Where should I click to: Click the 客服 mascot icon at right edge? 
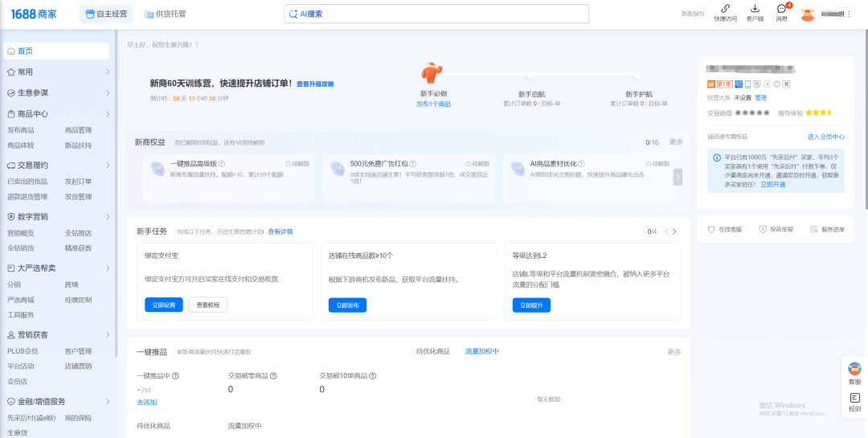[854, 369]
